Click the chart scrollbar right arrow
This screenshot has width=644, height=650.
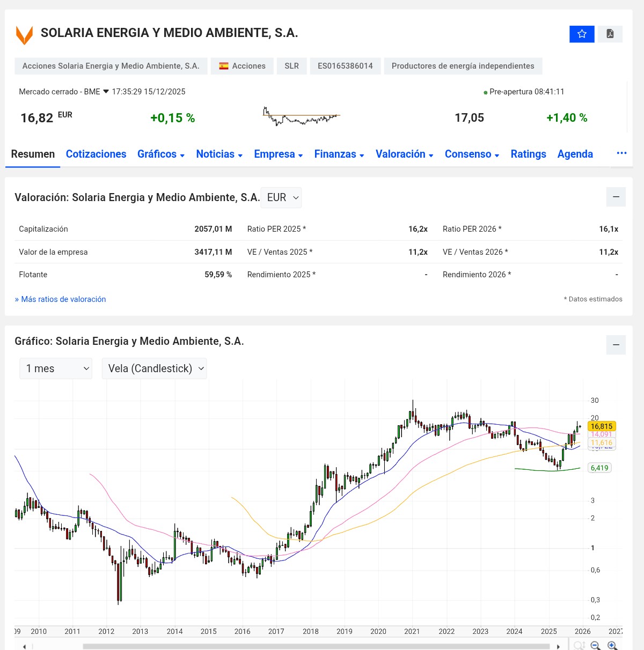(x=558, y=646)
